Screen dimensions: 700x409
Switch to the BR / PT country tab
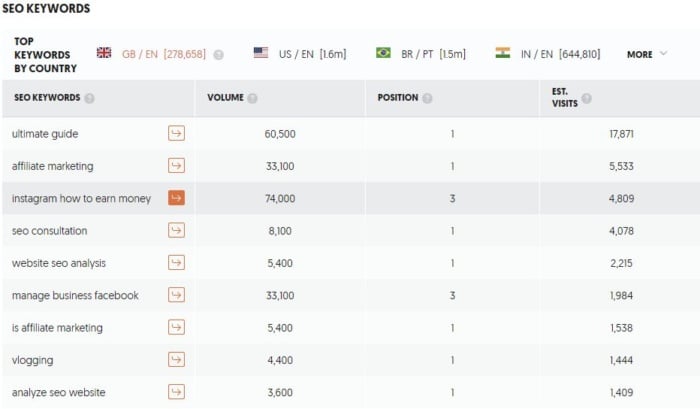tap(421, 54)
